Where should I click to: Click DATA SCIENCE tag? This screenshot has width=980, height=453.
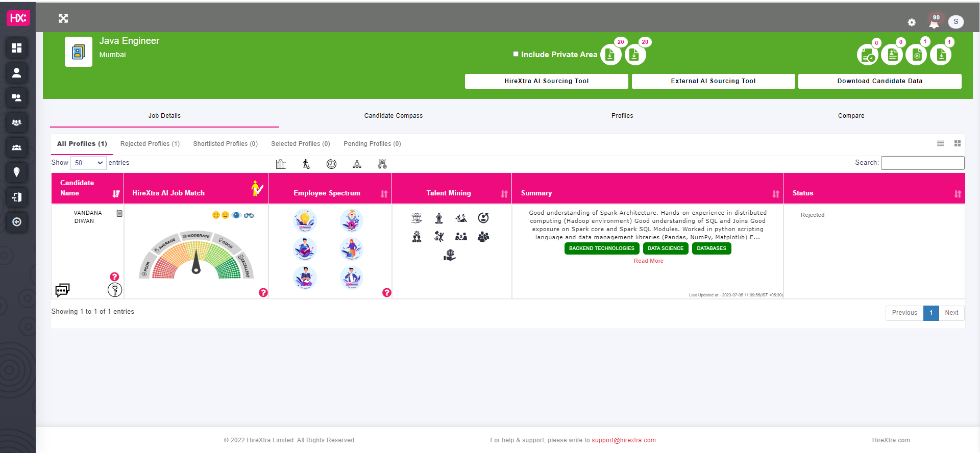point(666,248)
